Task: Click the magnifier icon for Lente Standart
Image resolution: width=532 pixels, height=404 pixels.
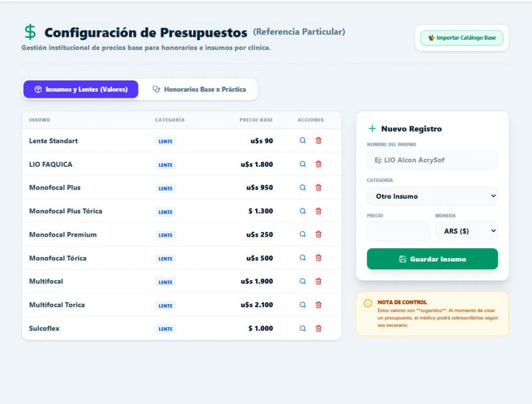Action: pos(303,141)
